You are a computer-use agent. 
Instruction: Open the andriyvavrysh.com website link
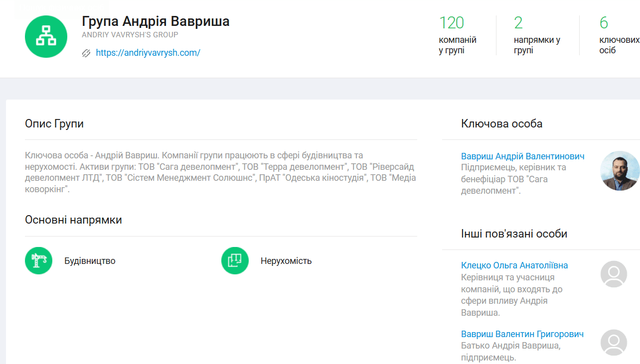148,53
